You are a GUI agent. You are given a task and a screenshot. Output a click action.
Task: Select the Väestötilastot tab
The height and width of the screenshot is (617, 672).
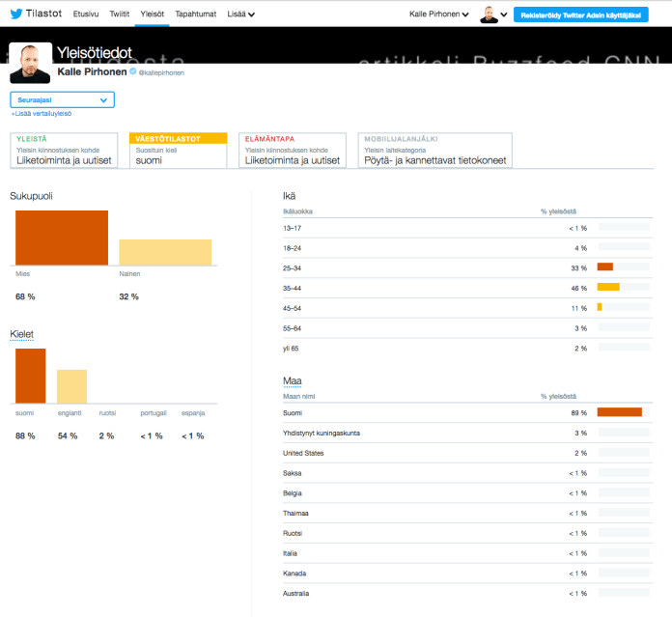coord(178,151)
